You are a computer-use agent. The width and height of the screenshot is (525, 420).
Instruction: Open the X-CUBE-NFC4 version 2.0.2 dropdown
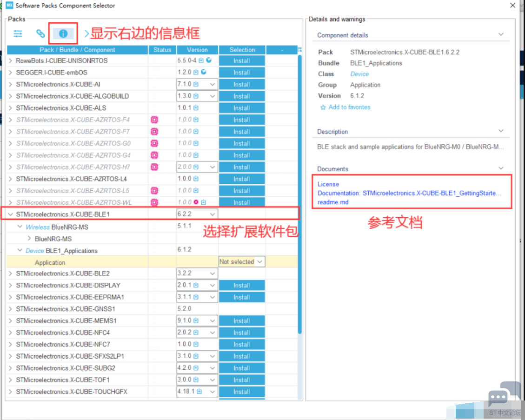pyautogui.click(x=212, y=333)
